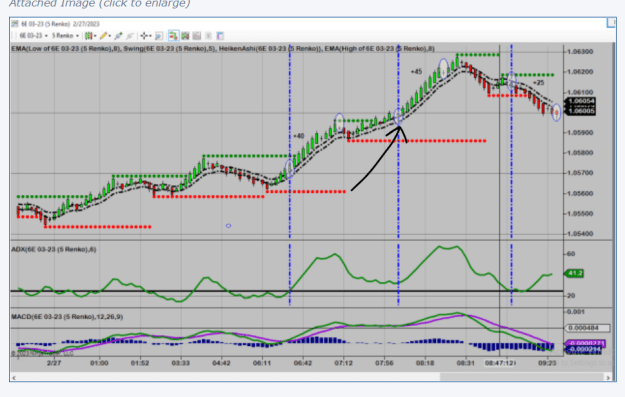Click the 06:11 time axis label
The width and height of the screenshot is (625, 397).
point(262,363)
